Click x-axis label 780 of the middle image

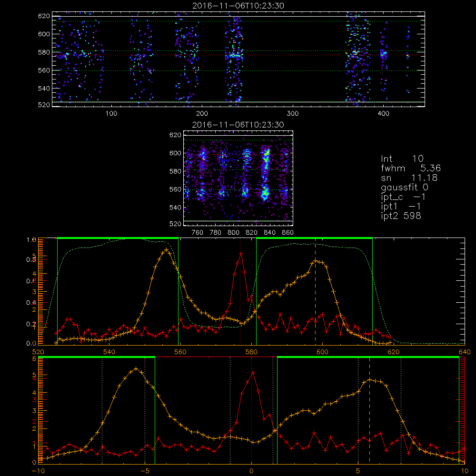216,233
